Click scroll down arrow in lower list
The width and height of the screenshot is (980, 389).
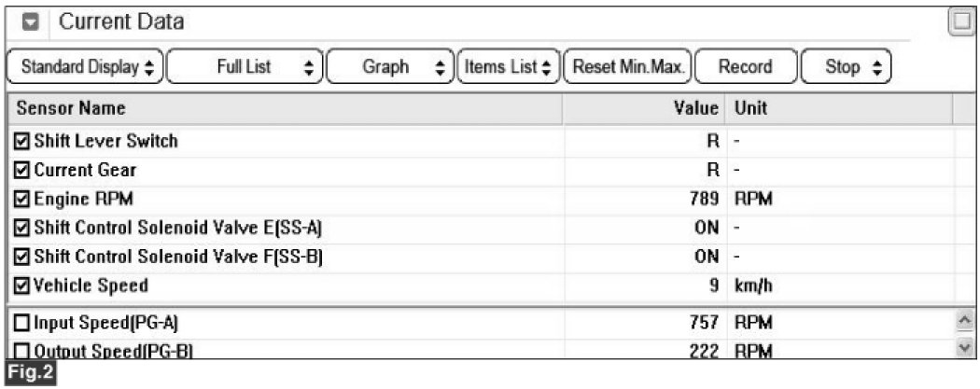(965, 346)
